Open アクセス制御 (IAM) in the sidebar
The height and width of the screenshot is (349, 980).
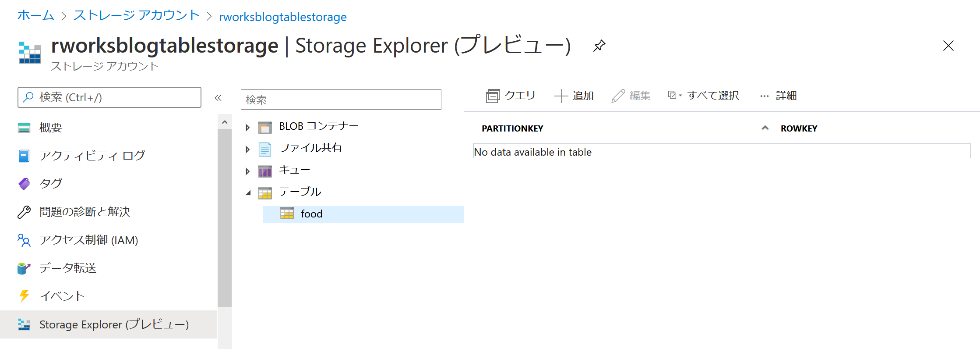pyautogui.click(x=88, y=240)
